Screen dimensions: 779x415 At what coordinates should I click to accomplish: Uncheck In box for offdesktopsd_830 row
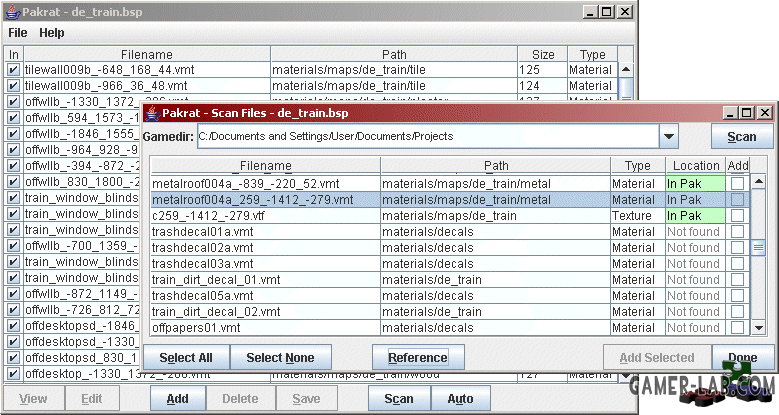[13, 357]
